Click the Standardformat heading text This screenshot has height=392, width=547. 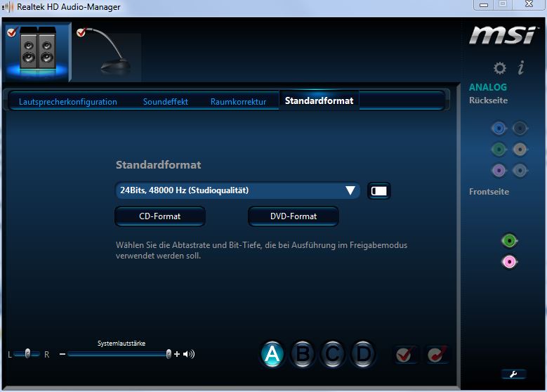pyautogui.click(x=159, y=165)
